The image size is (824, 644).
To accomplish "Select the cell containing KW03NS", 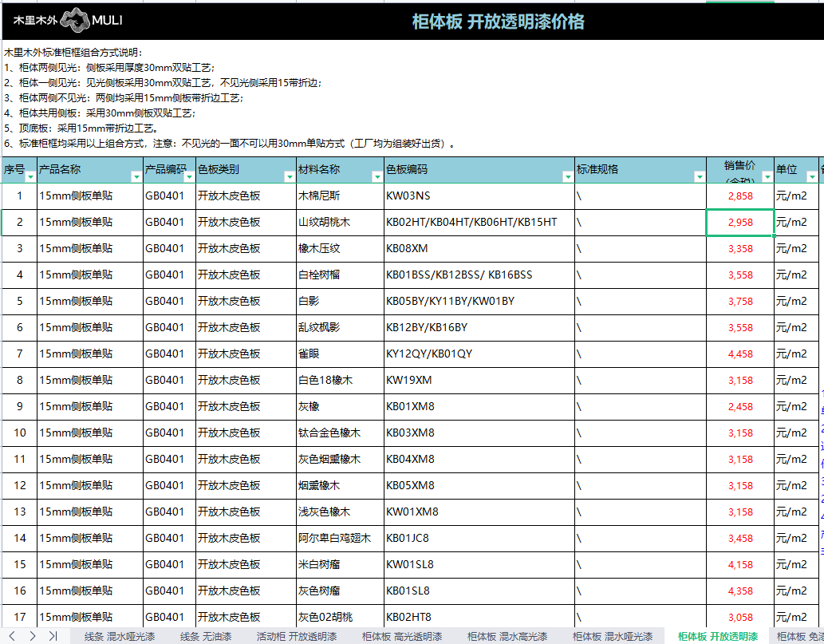I will click(x=479, y=196).
